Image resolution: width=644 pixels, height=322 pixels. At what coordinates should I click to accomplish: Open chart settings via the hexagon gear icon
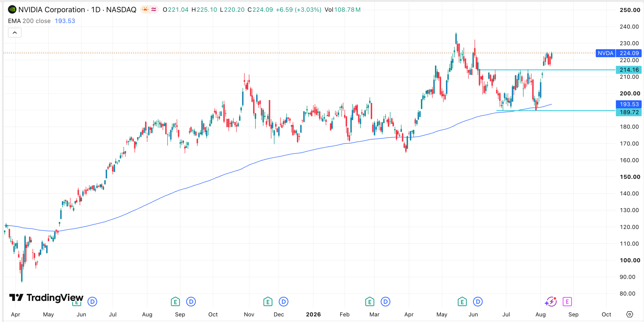629,314
